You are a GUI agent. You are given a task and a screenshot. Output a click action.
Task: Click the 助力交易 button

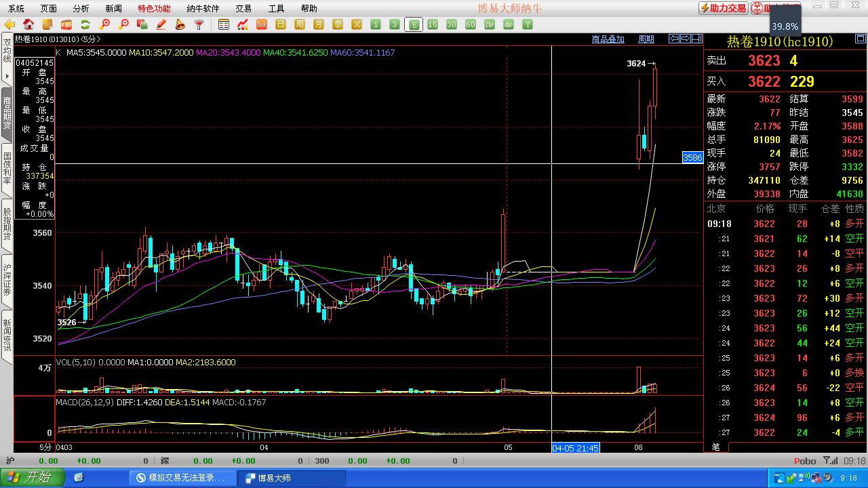723,8
